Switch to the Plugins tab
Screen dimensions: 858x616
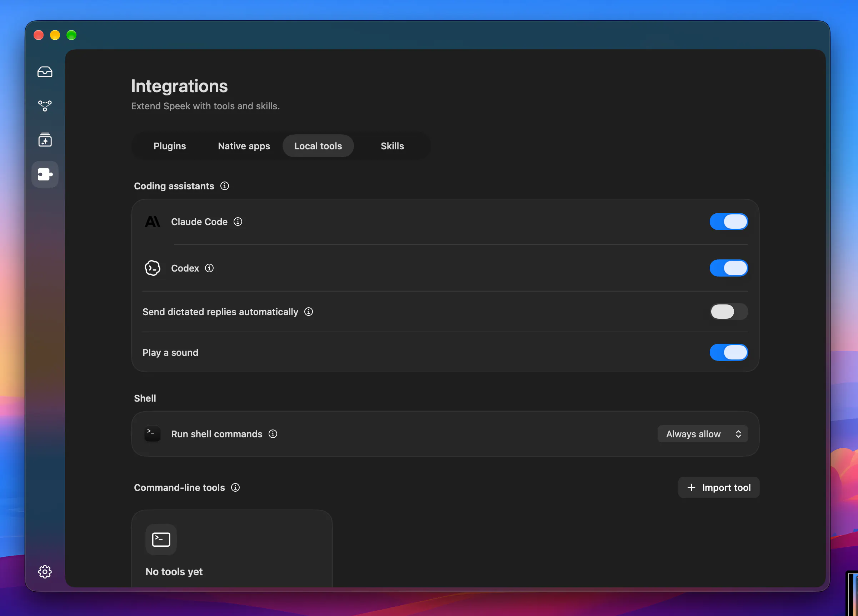click(170, 146)
